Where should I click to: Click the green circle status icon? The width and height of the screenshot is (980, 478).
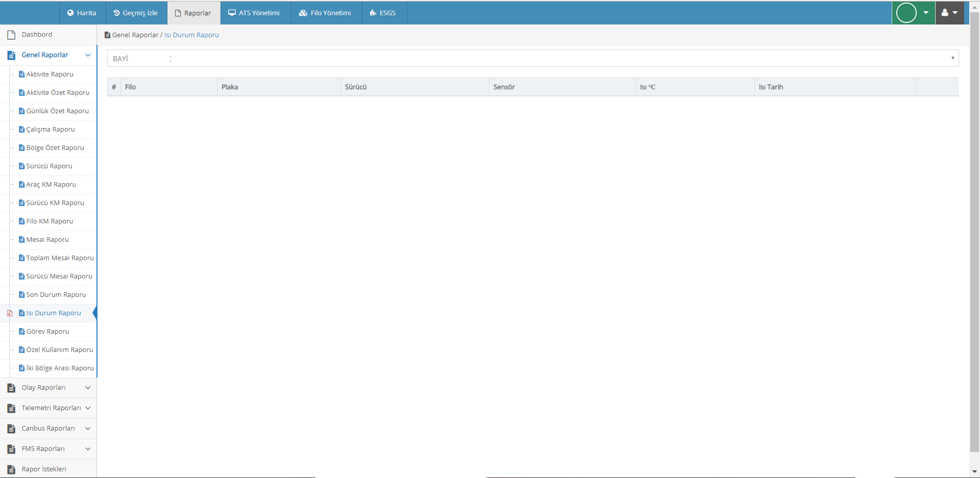click(x=906, y=13)
